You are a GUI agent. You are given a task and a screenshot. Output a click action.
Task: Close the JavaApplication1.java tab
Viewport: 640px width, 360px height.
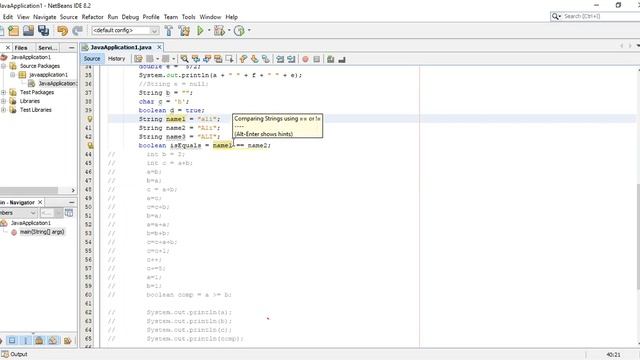[160, 47]
